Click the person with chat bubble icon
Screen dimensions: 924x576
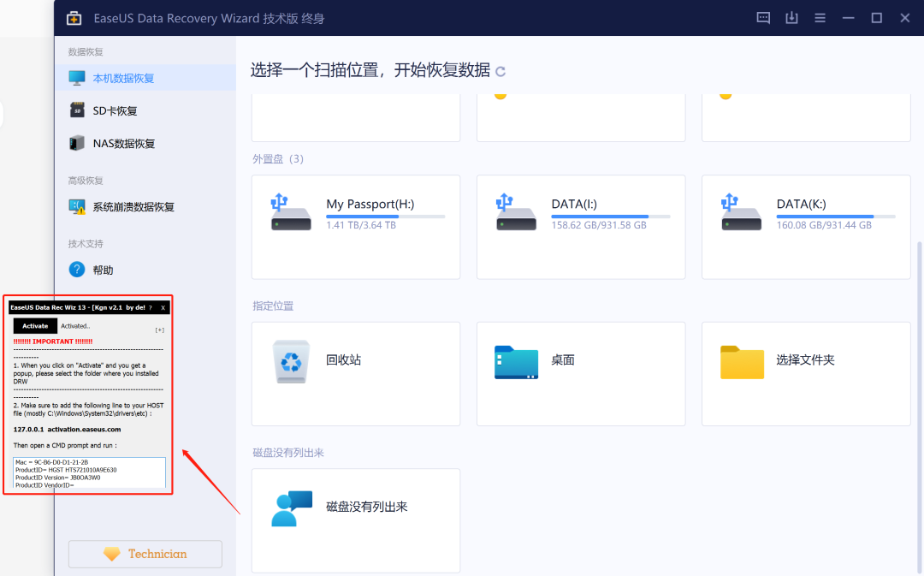pos(292,508)
